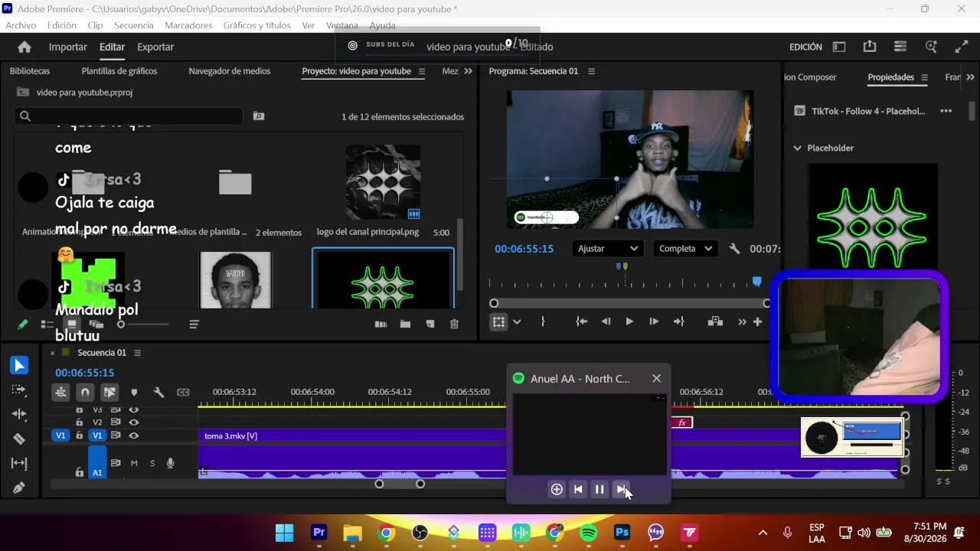The height and width of the screenshot is (551, 980).
Task: Choose the Pen tool in Premiere
Action: [19, 487]
